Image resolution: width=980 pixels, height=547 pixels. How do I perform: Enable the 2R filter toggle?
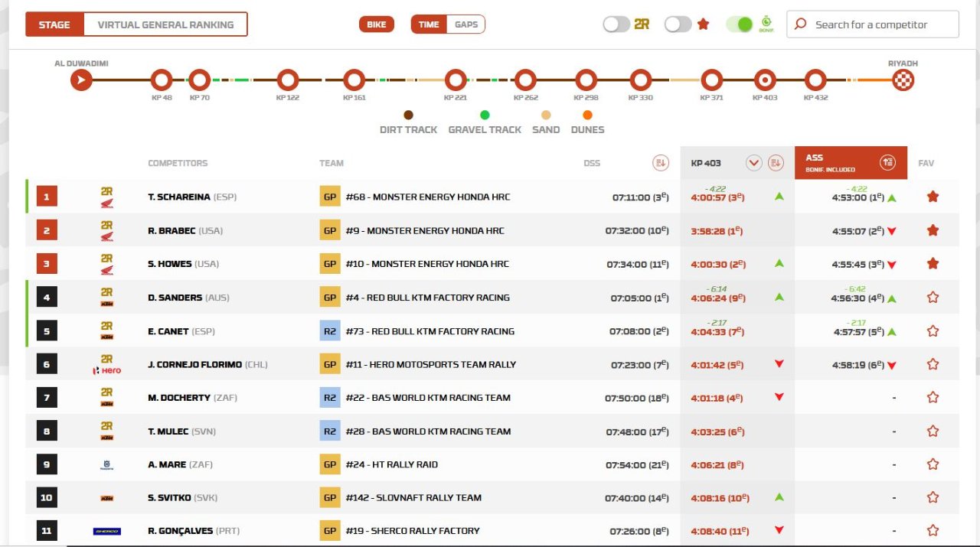(616, 24)
